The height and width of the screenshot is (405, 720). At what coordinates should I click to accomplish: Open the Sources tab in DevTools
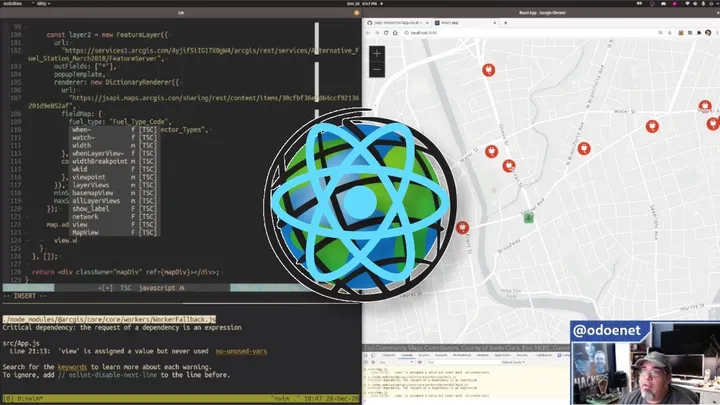[423, 355]
